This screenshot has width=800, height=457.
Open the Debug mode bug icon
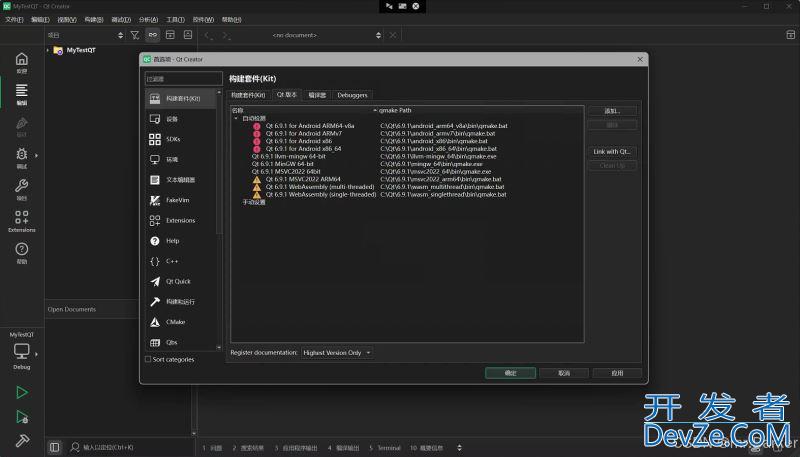(21, 155)
